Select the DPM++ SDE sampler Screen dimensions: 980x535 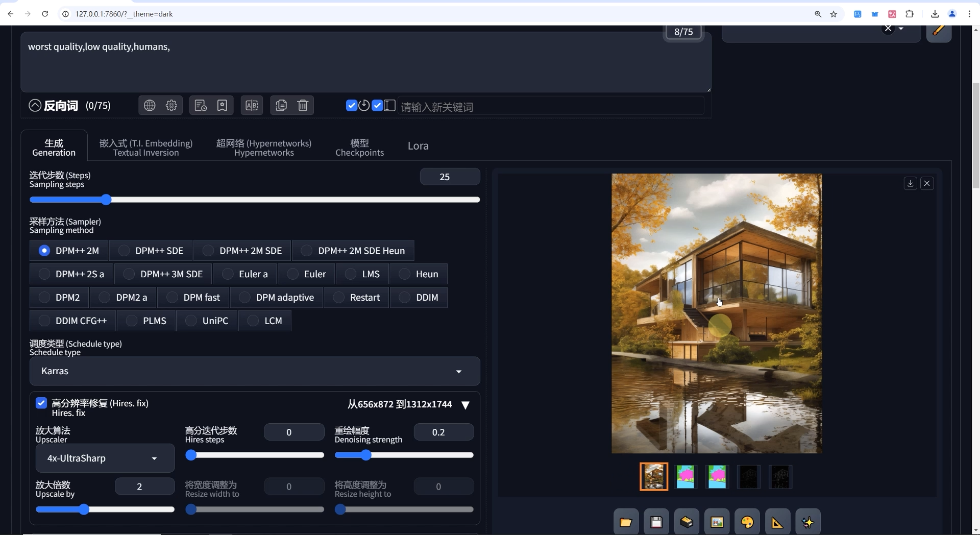(x=151, y=251)
